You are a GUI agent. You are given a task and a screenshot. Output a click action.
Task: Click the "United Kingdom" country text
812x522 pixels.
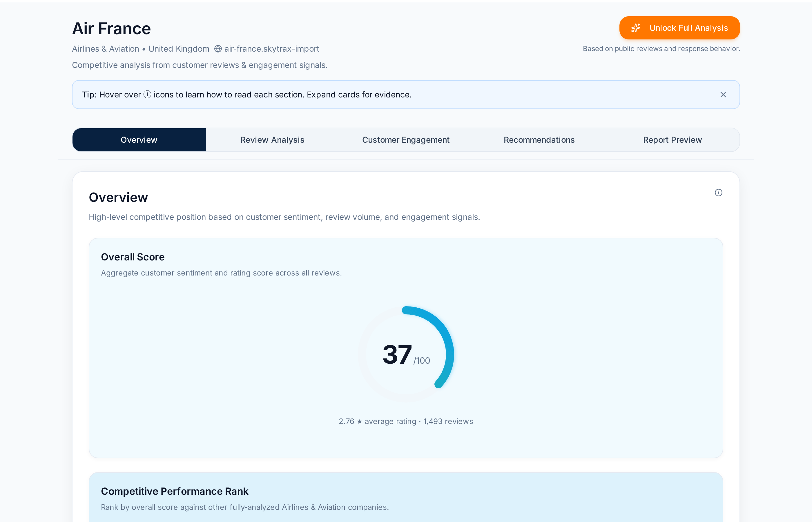click(x=179, y=49)
